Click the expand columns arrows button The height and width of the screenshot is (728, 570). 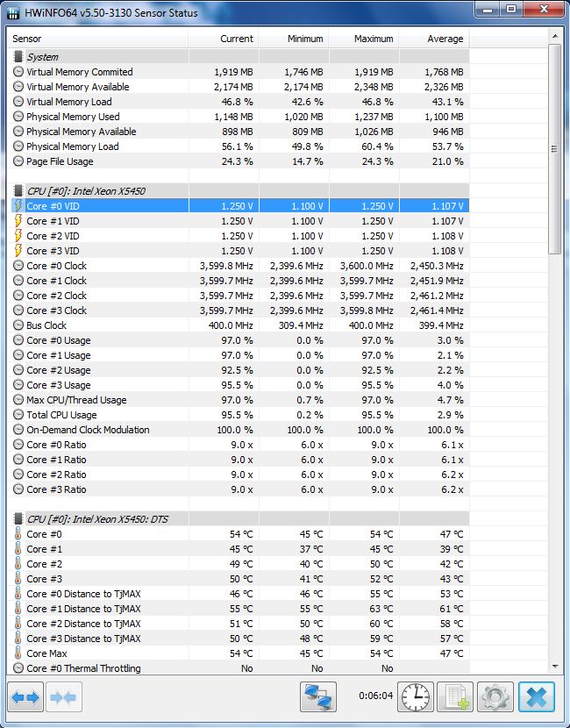click(x=25, y=696)
